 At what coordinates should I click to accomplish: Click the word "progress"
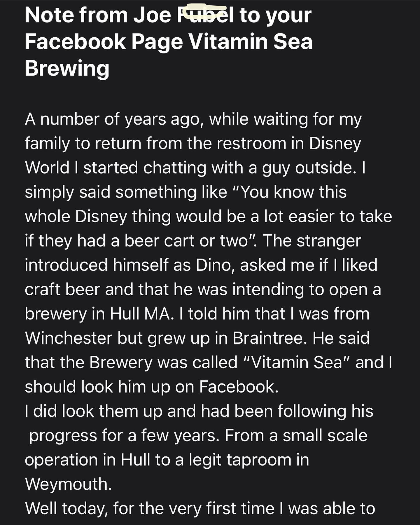tap(63, 436)
